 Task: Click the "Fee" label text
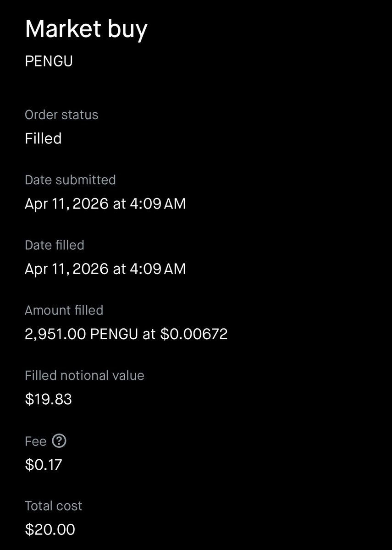pyautogui.click(x=35, y=441)
